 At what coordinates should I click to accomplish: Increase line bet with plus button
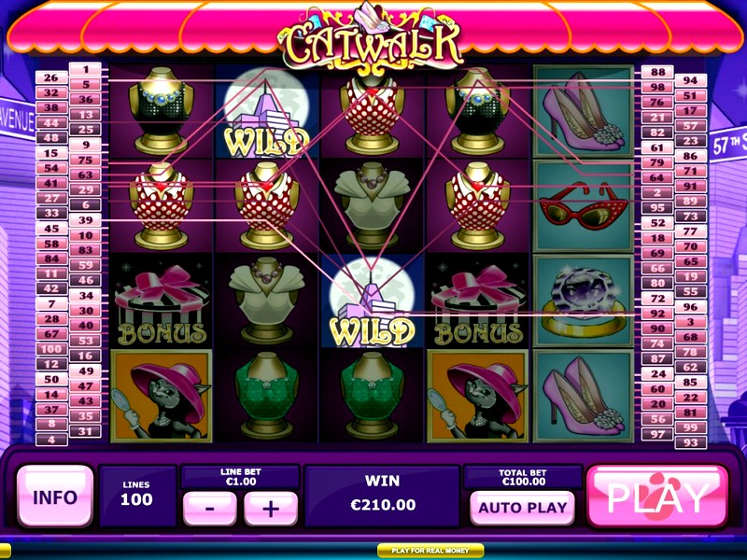point(271,508)
